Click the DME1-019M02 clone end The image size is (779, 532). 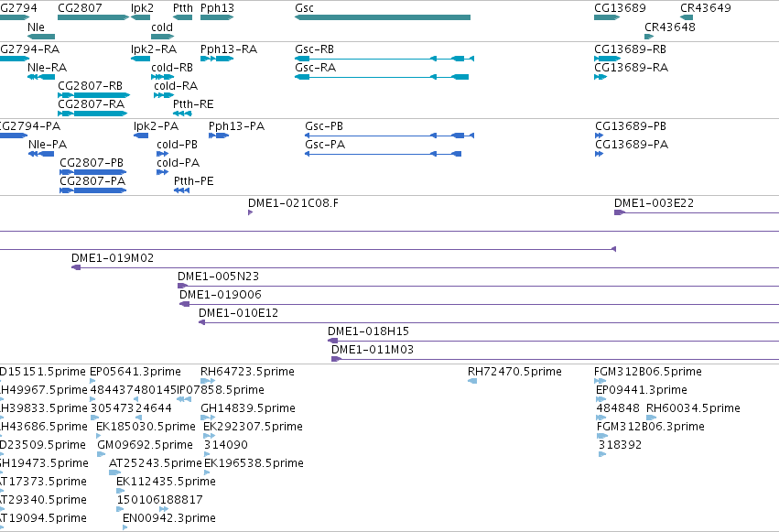tap(76, 267)
